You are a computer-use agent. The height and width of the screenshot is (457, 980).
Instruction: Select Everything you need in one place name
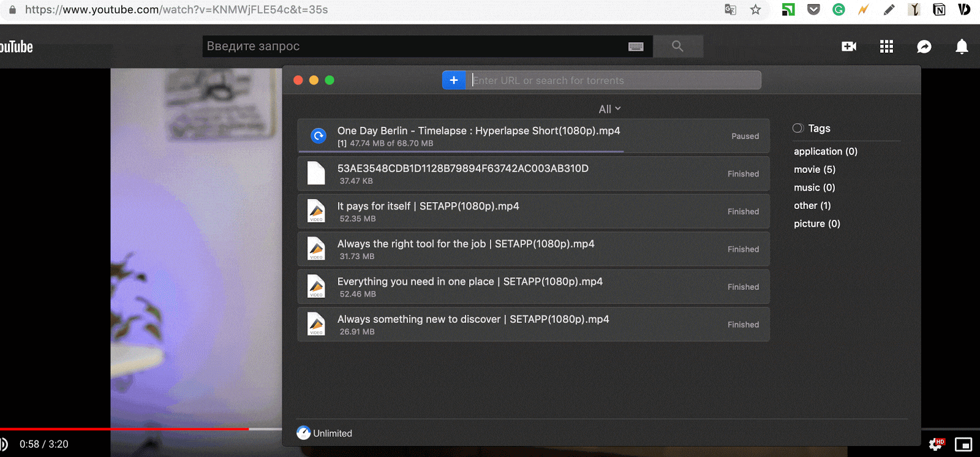click(x=470, y=281)
